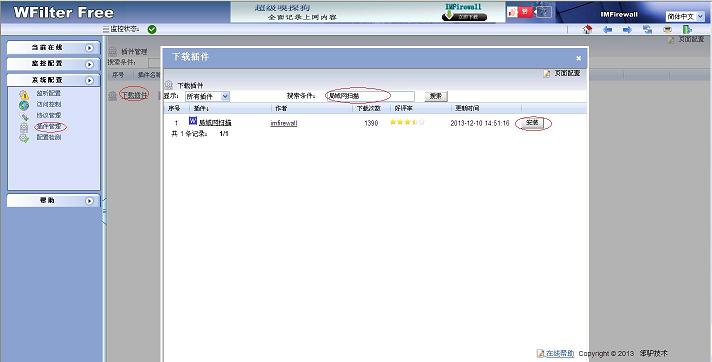Click the green monitoring status checkmark icon
This screenshot has height=362, width=712.
(152, 29)
